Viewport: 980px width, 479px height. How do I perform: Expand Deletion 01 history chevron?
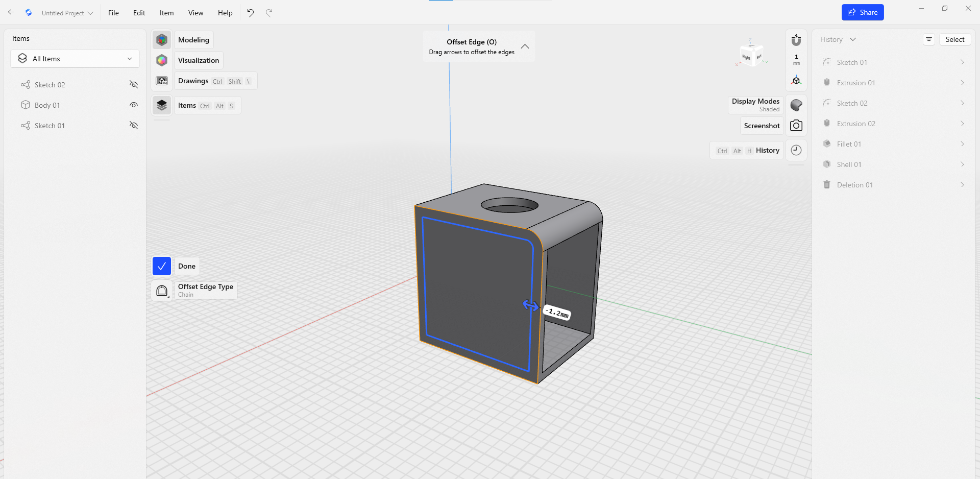click(962, 185)
